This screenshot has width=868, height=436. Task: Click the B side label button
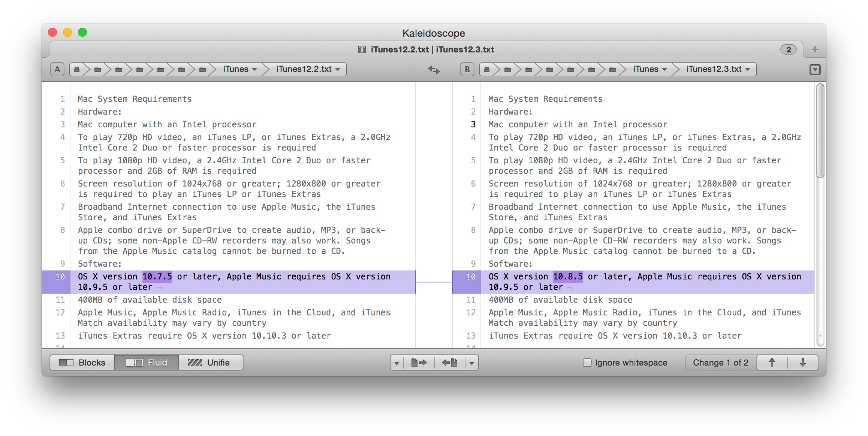(467, 69)
